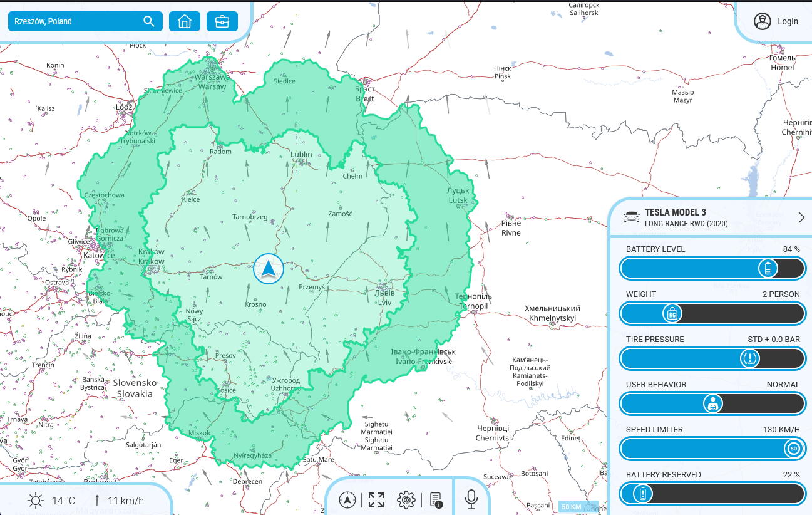The image size is (812, 515).
Task: Click the Speed Limiter slider handle
Action: coord(793,449)
